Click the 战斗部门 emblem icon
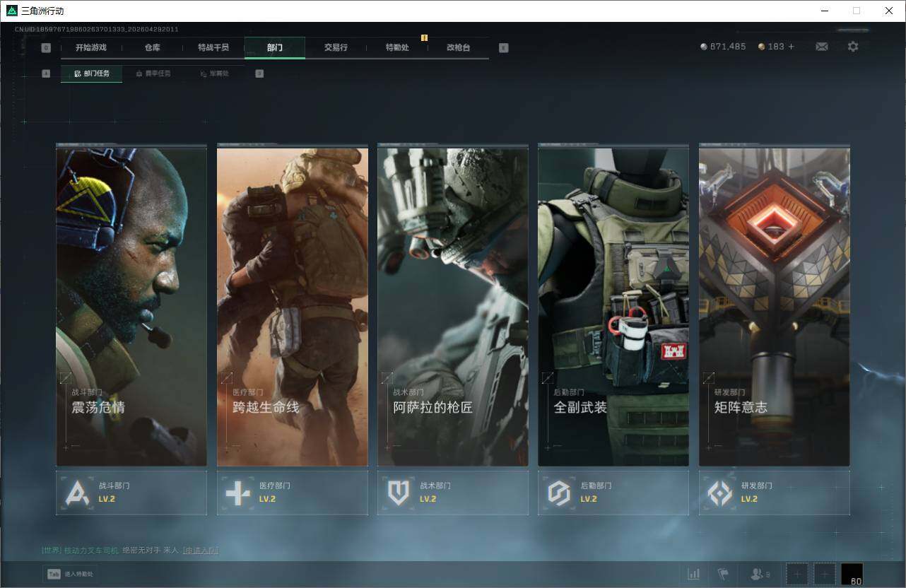The height and width of the screenshot is (588, 906). 77,493
